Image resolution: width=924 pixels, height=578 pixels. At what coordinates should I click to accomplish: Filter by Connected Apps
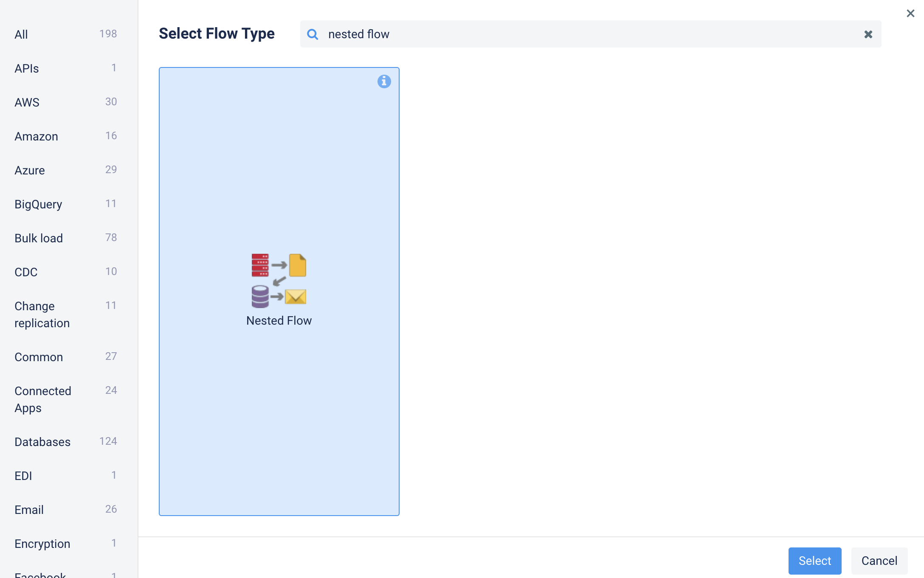pos(42,399)
